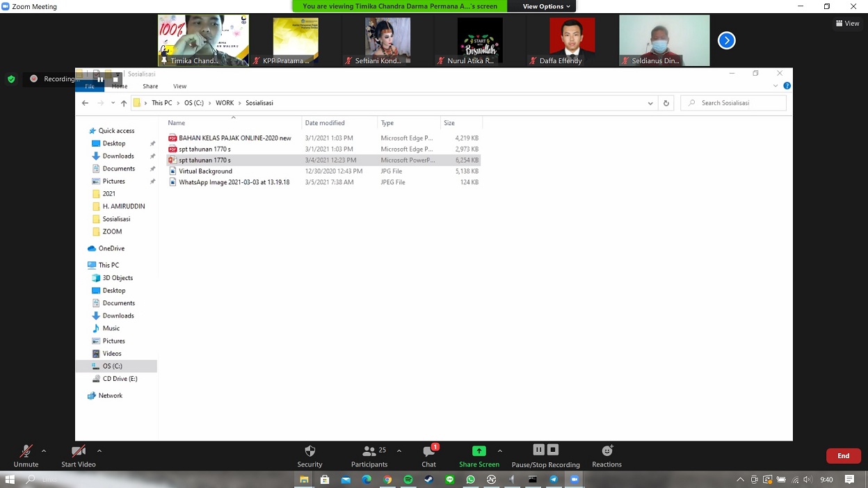Start Video camera toggle
The image size is (868, 488).
[78, 451]
